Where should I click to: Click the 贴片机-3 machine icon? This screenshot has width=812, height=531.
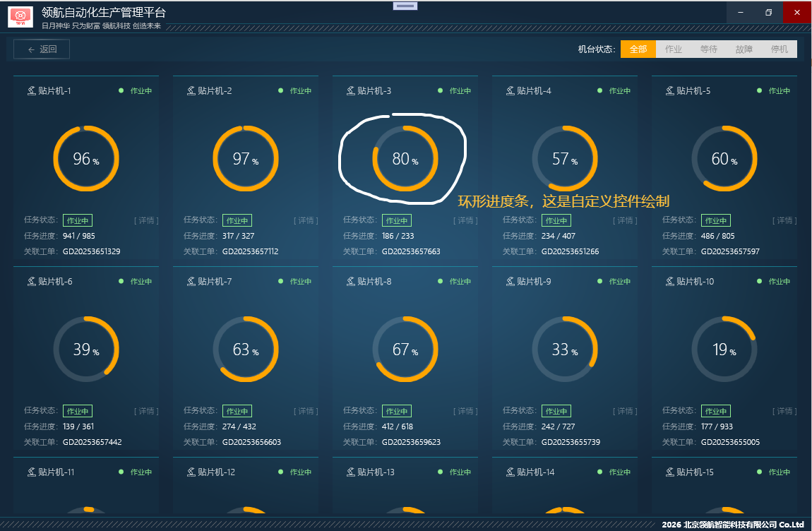coord(351,90)
